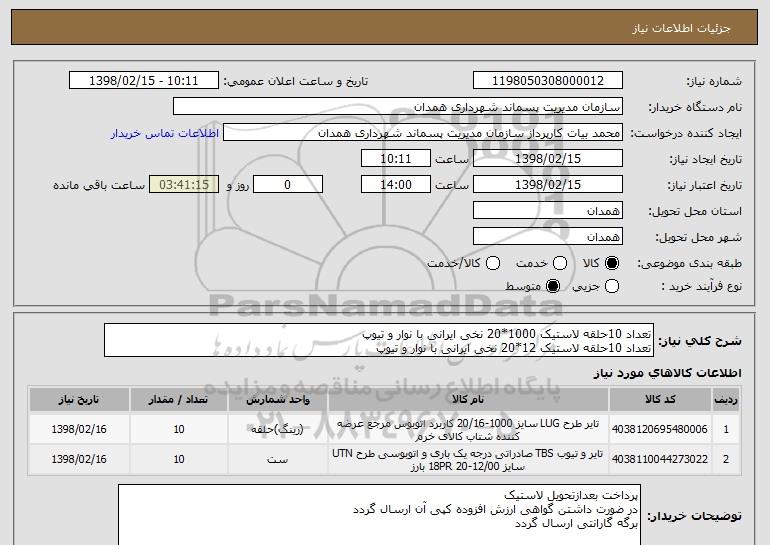
Task: Click the remaining days field showing 0
Action: (288, 185)
